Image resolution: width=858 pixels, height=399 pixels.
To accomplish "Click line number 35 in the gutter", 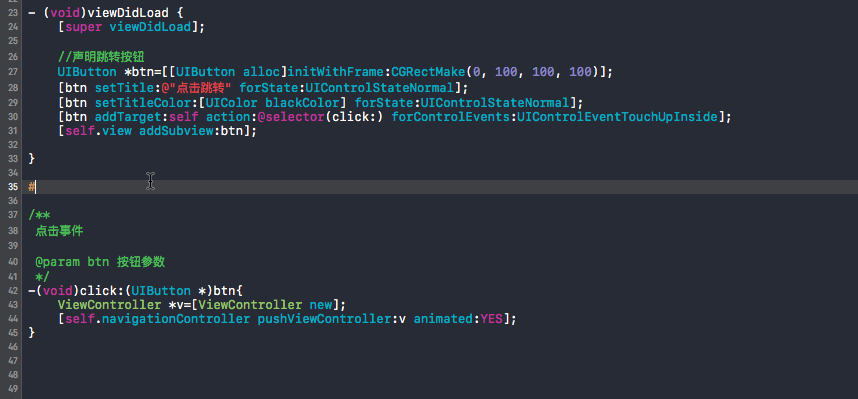I will (13, 187).
